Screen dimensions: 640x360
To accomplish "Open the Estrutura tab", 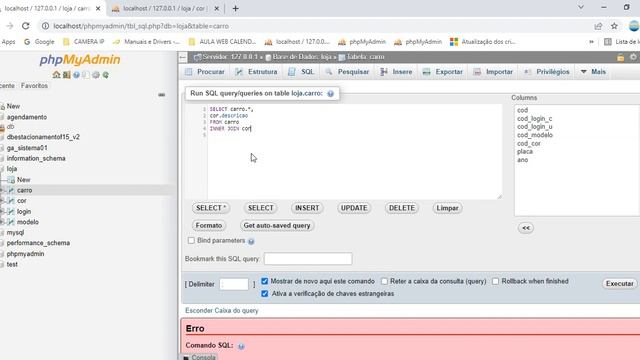I will (x=256, y=72).
